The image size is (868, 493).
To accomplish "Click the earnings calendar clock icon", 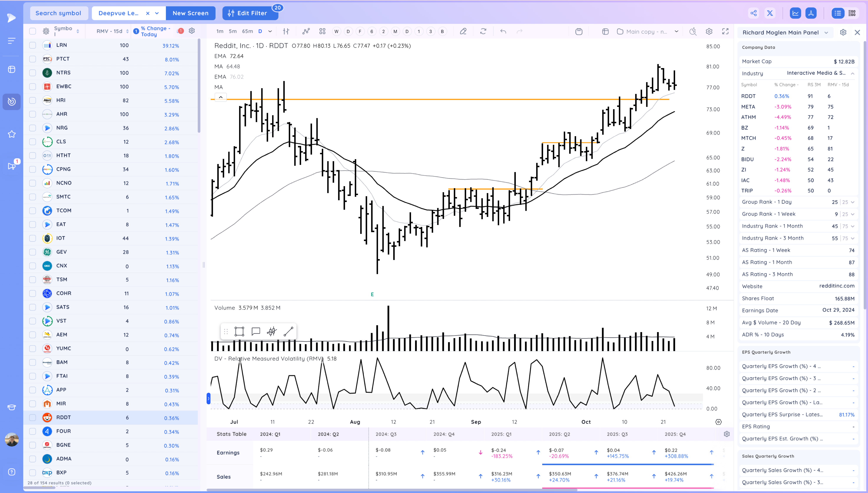I will 579,31.
